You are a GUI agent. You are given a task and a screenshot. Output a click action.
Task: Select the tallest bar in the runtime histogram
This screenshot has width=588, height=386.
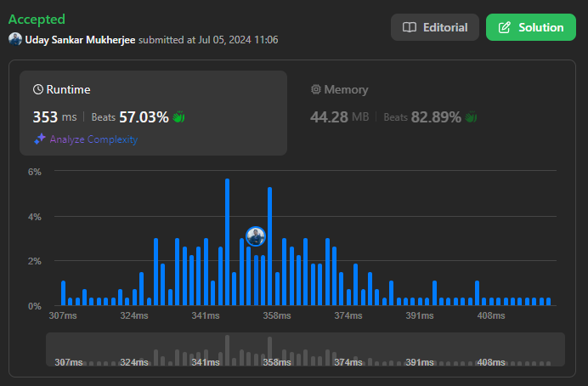(x=227, y=242)
